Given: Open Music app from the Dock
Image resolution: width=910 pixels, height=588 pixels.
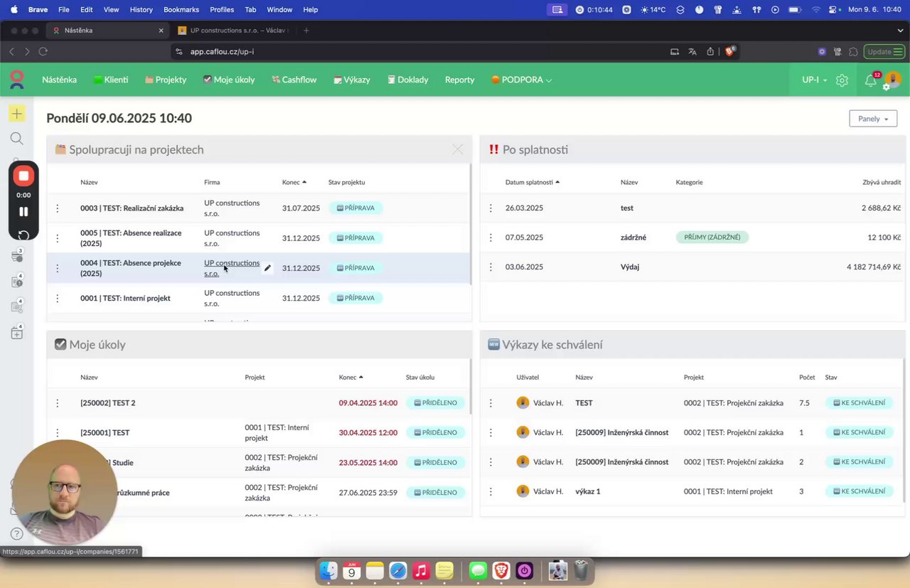Looking at the screenshot, I should tap(422, 570).
